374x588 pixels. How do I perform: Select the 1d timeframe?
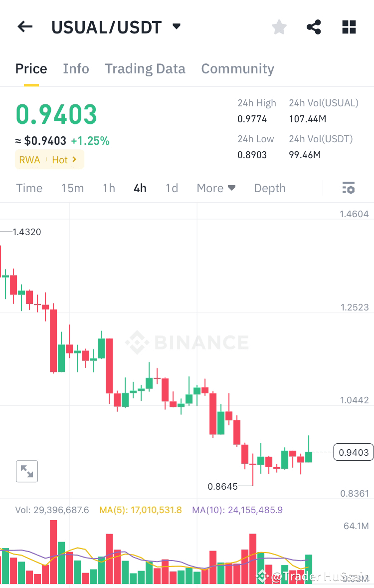[171, 188]
